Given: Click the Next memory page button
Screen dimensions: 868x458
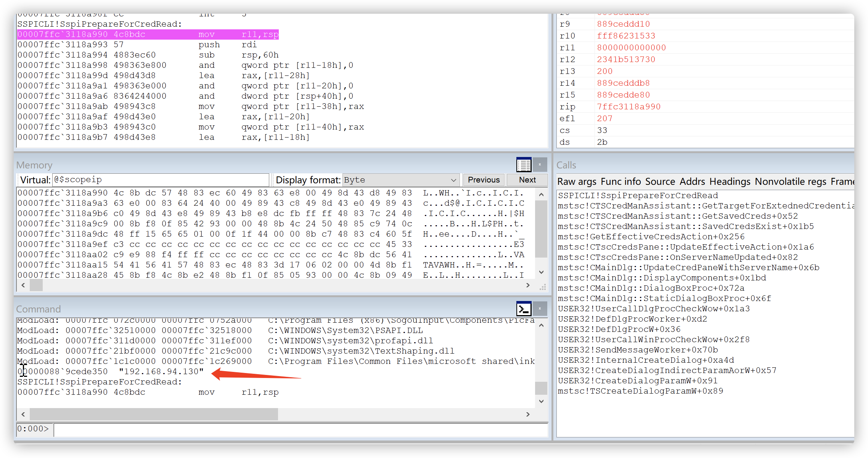Looking at the screenshot, I should click(x=527, y=180).
